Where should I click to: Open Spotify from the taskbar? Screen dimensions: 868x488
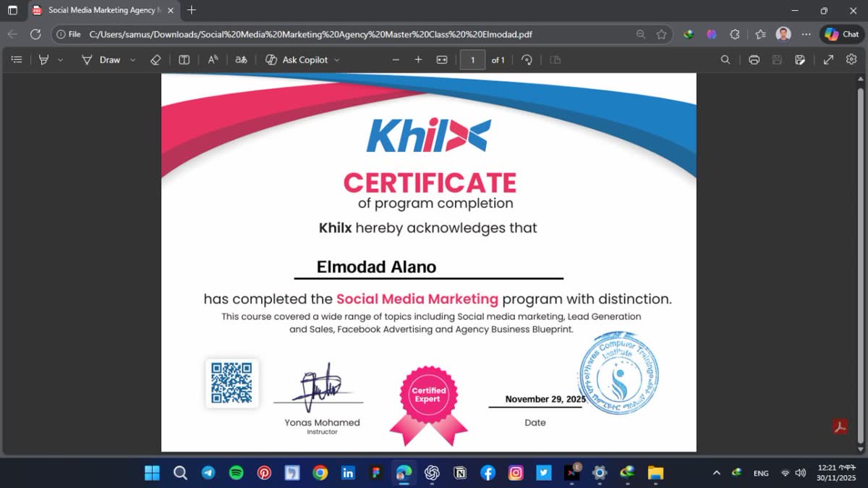pyautogui.click(x=236, y=473)
